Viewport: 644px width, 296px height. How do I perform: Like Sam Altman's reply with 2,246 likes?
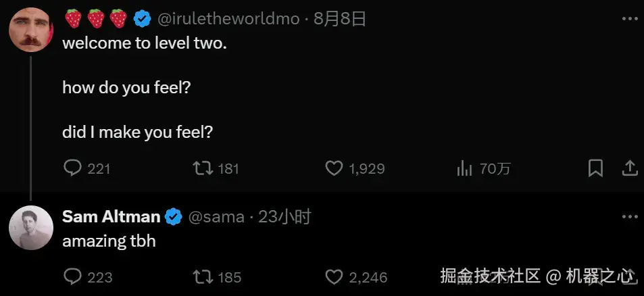(335, 276)
